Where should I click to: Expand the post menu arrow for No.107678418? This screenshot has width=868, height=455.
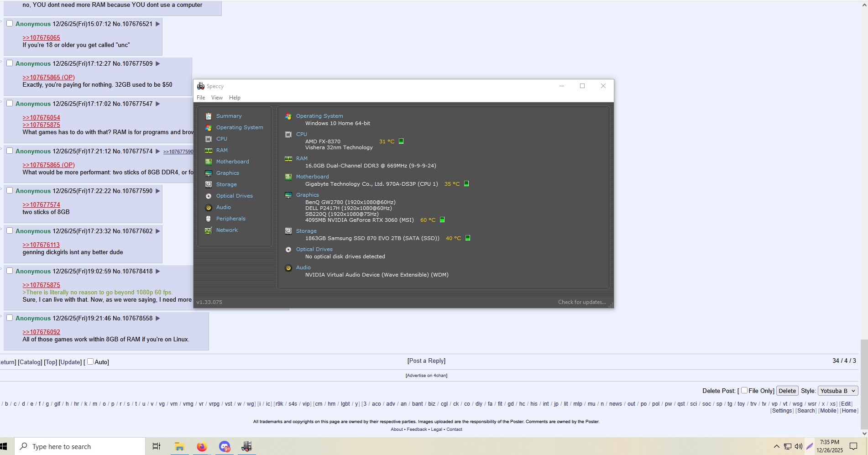158,271
